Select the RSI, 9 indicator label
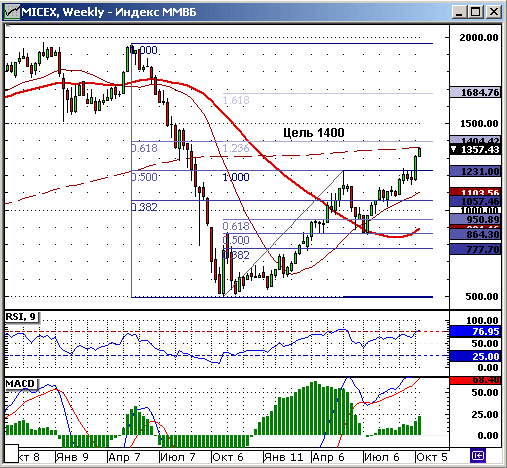 (x=21, y=317)
